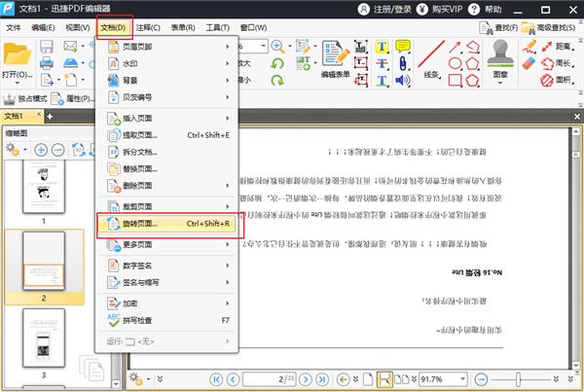Open the 表单(R) menu
Screen dimensions: 584x392
click(x=183, y=27)
